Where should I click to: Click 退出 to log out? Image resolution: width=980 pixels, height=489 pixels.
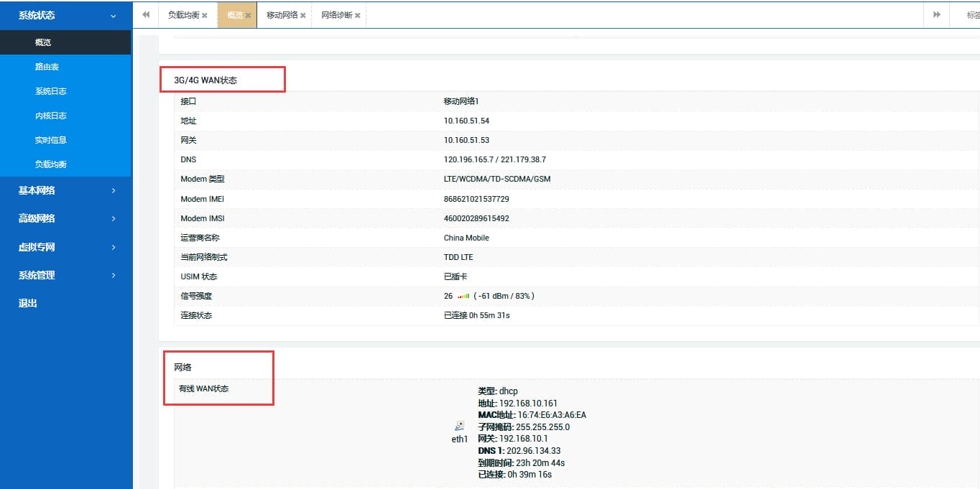pos(28,303)
